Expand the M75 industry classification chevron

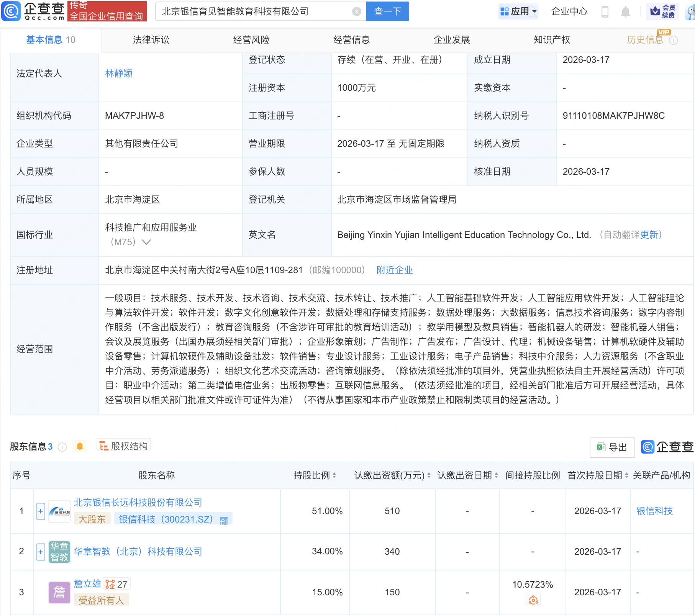(146, 242)
